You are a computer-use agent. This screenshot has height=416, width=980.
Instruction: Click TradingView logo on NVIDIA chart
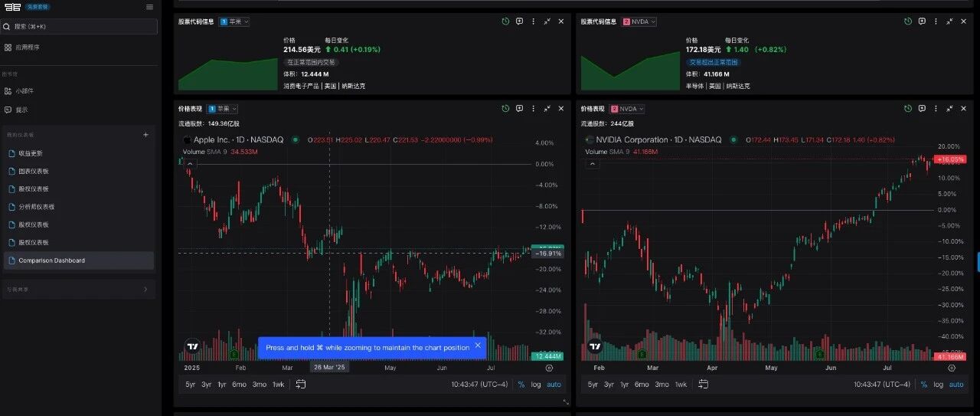coord(596,346)
